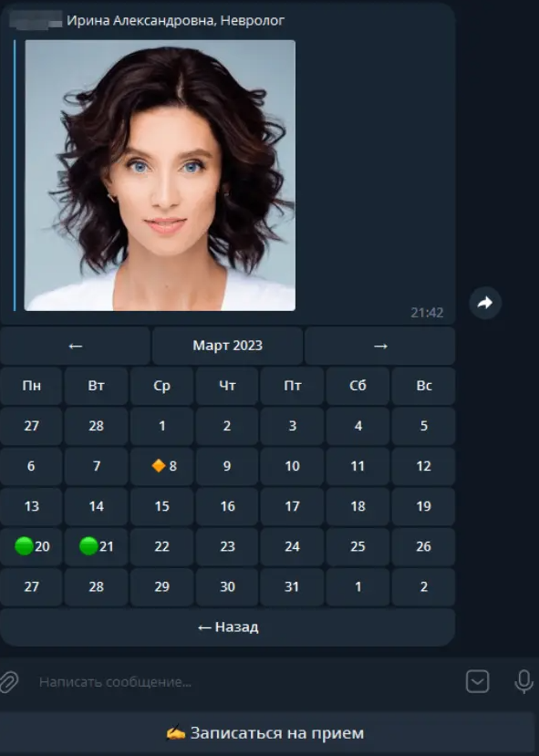Select March 20 with green dot
This screenshot has width=539, height=756.
click(x=31, y=546)
